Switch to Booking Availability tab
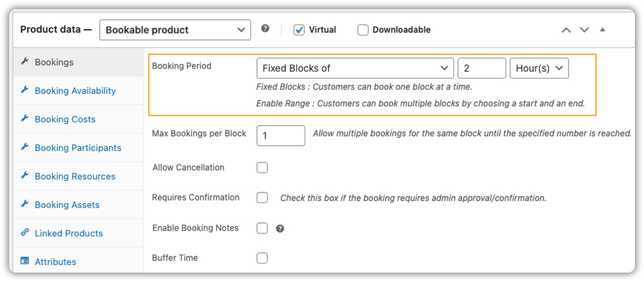 point(79,91)
